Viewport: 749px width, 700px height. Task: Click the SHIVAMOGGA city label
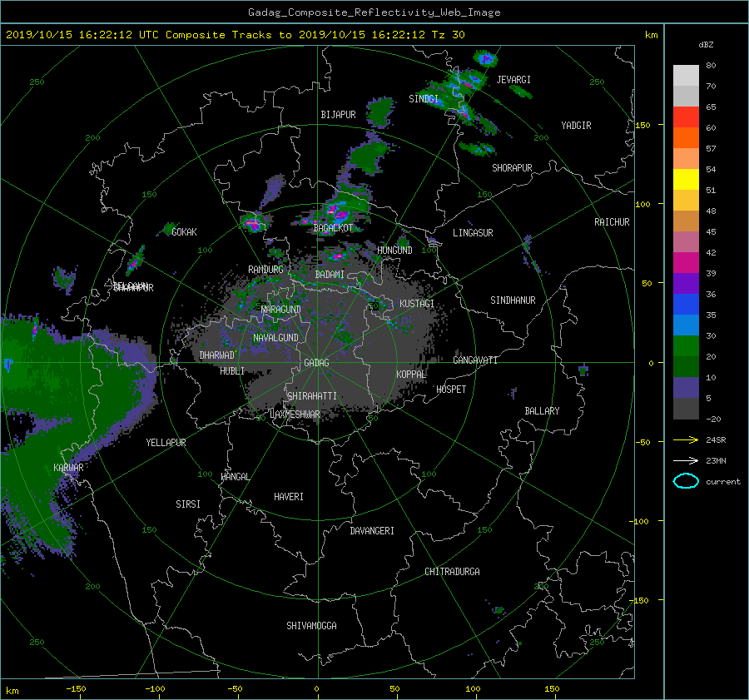[x=311, y=626]
